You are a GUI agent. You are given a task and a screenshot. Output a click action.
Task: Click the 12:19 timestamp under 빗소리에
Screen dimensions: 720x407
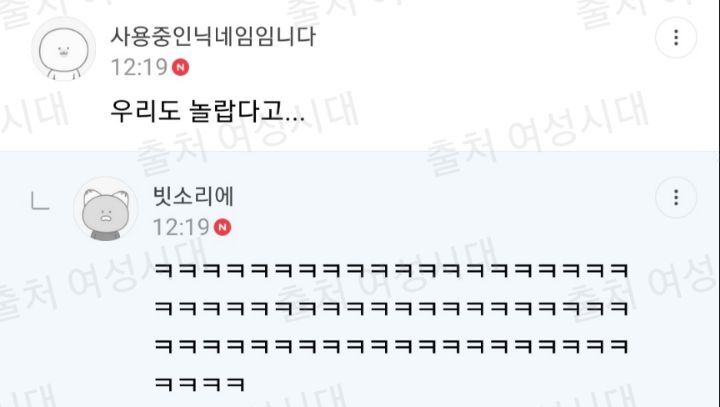181,227
